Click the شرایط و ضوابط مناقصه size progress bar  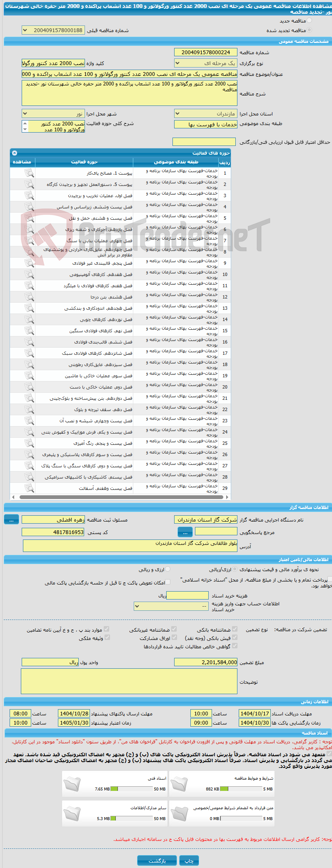point(241,789)
